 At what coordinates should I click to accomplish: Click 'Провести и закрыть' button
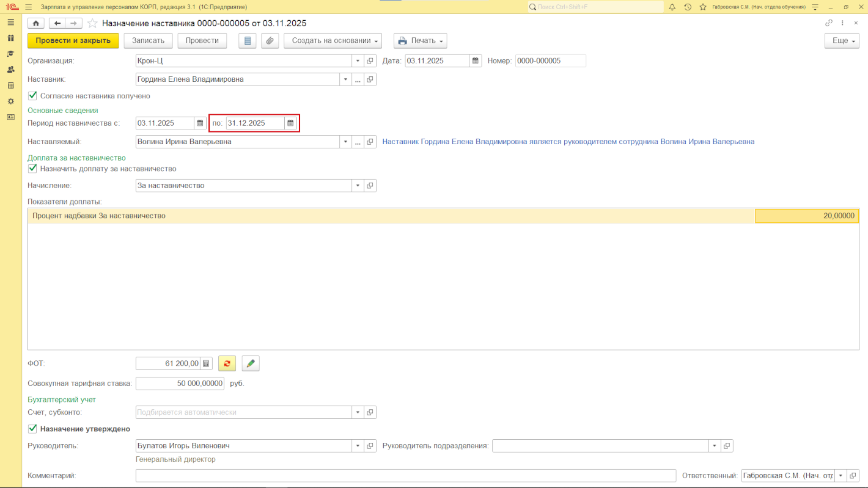click(73, 41)
